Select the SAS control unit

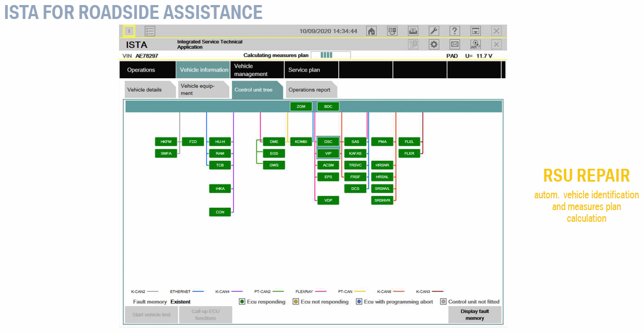click(x=356, y=142)
